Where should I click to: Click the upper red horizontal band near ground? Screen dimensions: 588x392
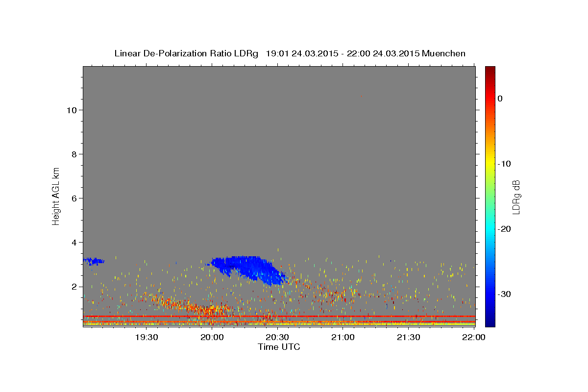point(279,317)
